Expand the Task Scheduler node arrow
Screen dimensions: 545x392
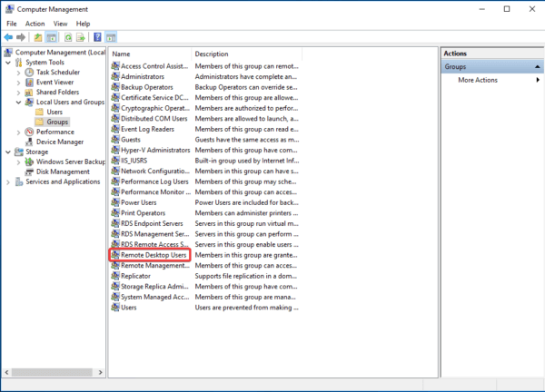coord(18,73)
